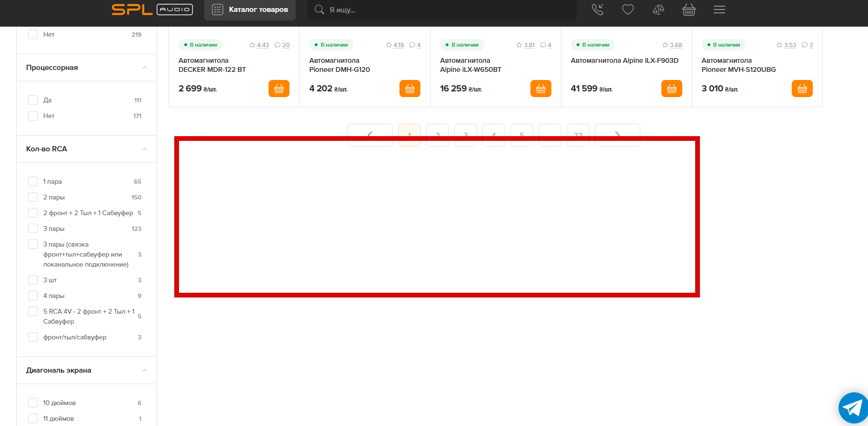This screenshot has height=426, width=868.
Task: Click the 'Процессорная' section heading
Action: (x=52, y=68)
